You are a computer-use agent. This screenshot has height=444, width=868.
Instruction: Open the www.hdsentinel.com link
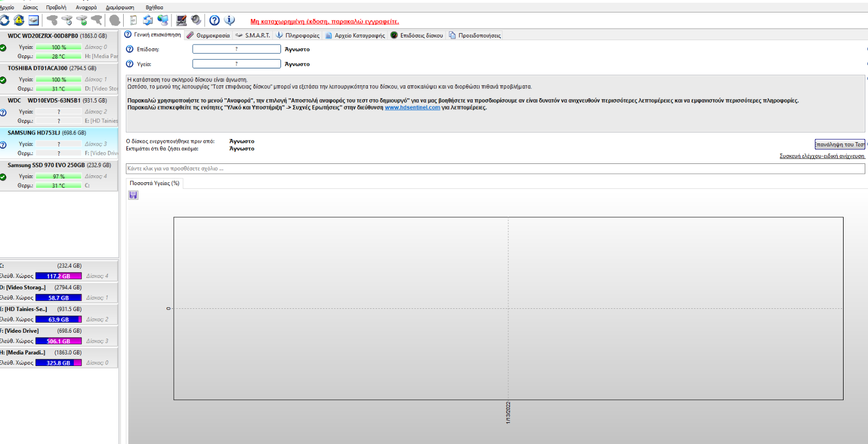(412, 107)
